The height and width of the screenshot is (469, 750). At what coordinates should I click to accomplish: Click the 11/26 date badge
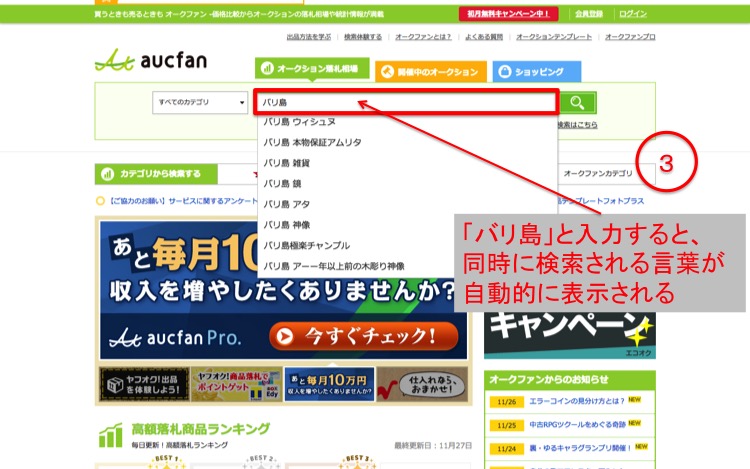click(507, 402)
